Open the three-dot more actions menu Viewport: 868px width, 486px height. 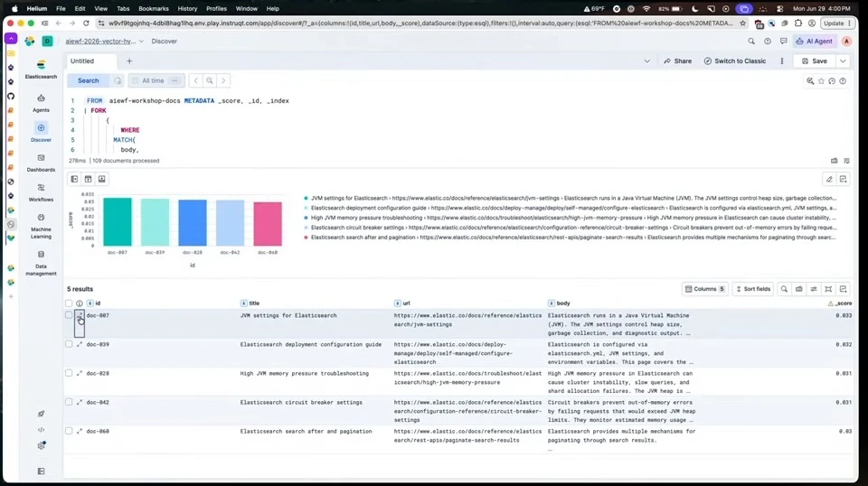click(x=781, y=61)
